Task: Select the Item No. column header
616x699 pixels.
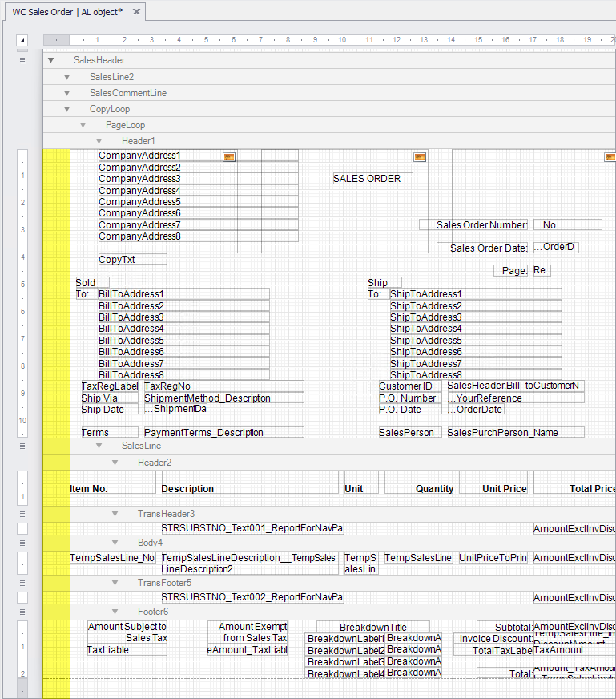Action: point(113,483)
